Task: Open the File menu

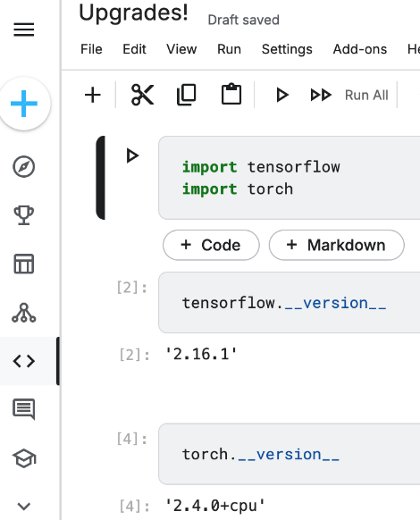Action: [x=91, y=49]
